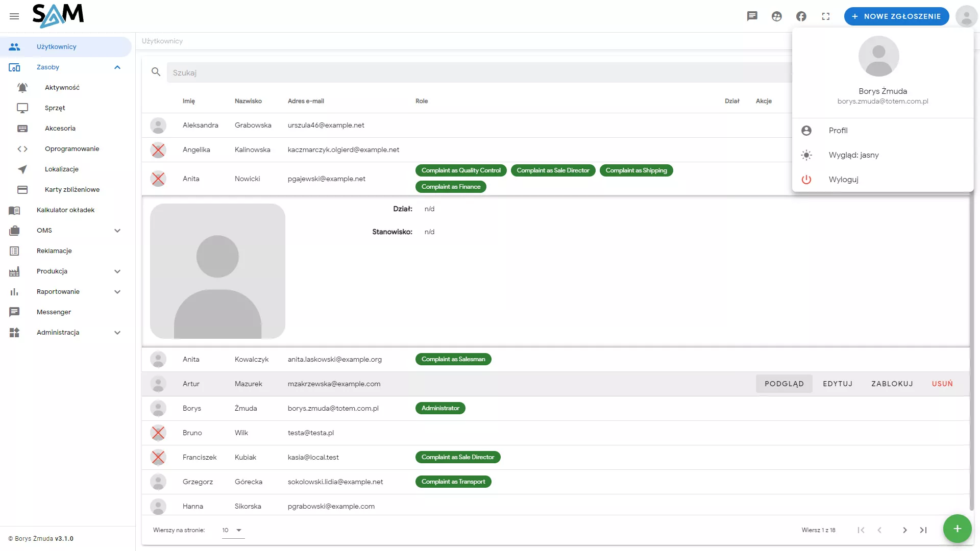Go to next page of table
The height and width of the screenshot is (551, 980).
904,530
